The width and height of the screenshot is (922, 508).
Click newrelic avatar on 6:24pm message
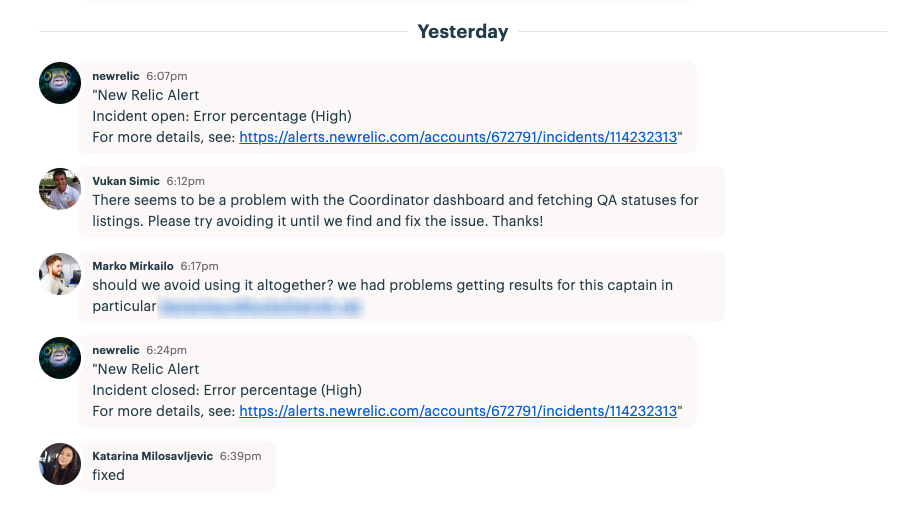click(x=60, y=357)
